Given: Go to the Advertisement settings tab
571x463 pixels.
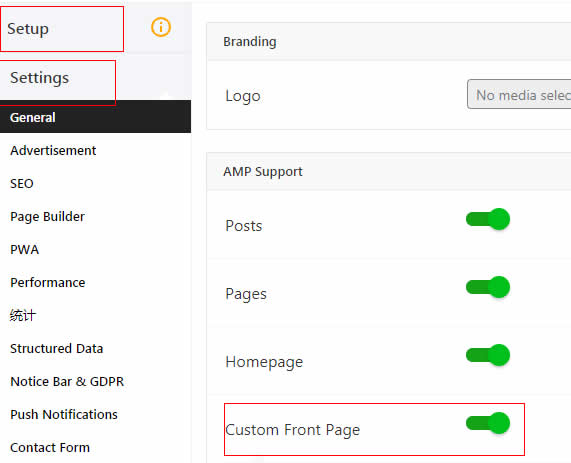Looking at the screenshot, I should tap(53, 150).
